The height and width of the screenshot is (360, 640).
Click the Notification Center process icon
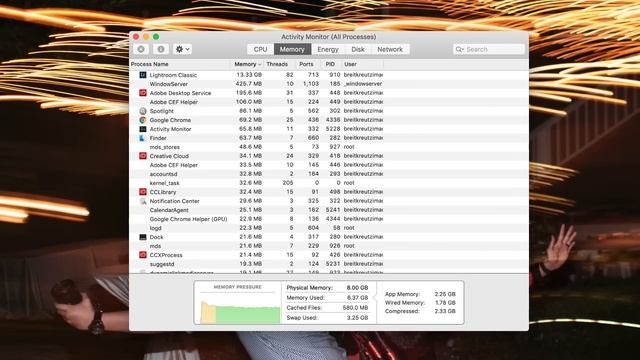pyautogui.click(x=142, y=201)
